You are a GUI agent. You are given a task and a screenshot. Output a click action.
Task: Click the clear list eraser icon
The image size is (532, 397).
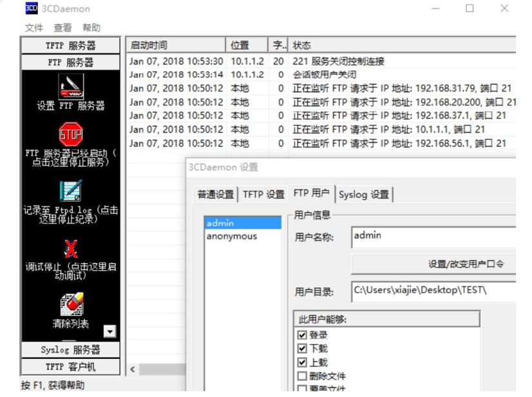point(71,304)
